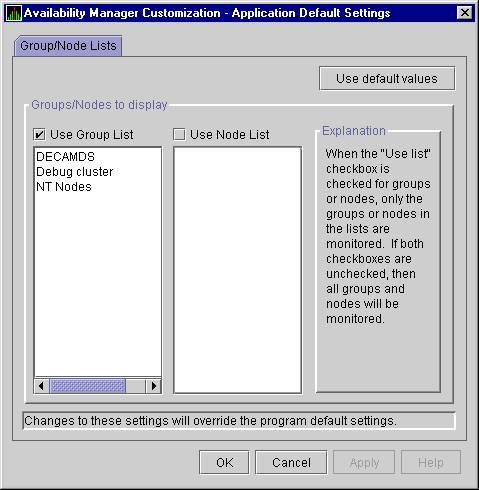This screenshot has height=490, width=479.
Task: Switch to the Group/Node Lists tab
Action: pyautogui.click(x=68, y=46)
